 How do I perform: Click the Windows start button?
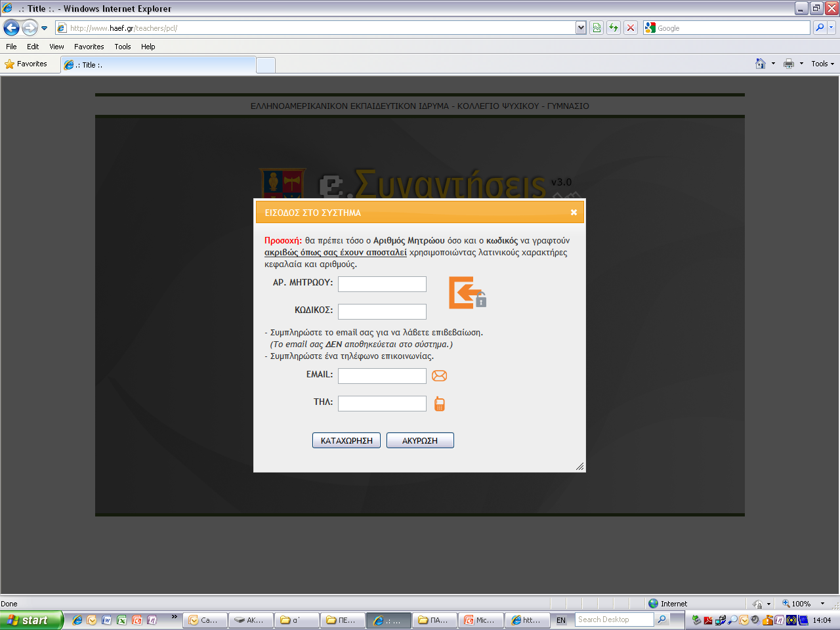tap(31, 620)
